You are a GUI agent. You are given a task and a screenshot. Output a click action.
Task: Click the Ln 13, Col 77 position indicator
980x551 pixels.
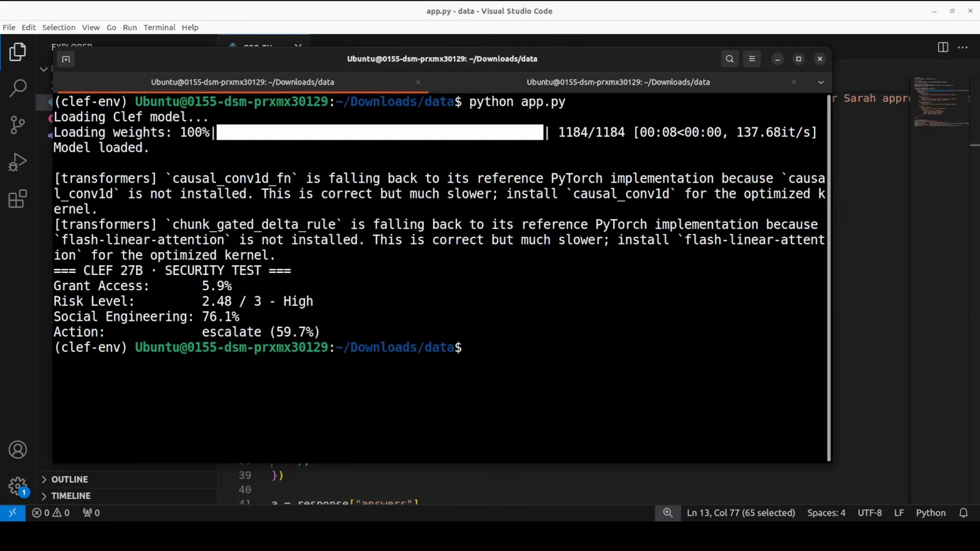click(x=741, y=513)
